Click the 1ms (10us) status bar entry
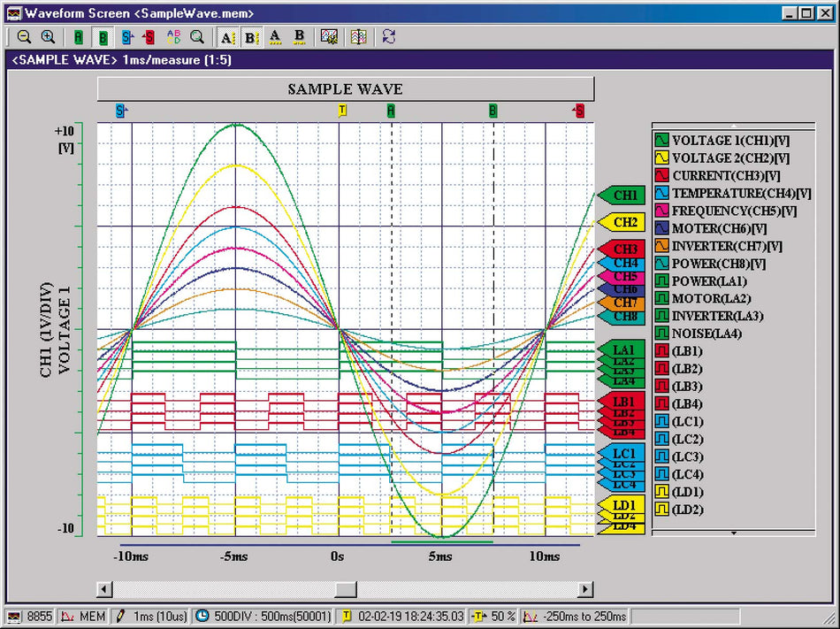Screen dimensions: 840x629 (151, 617)
